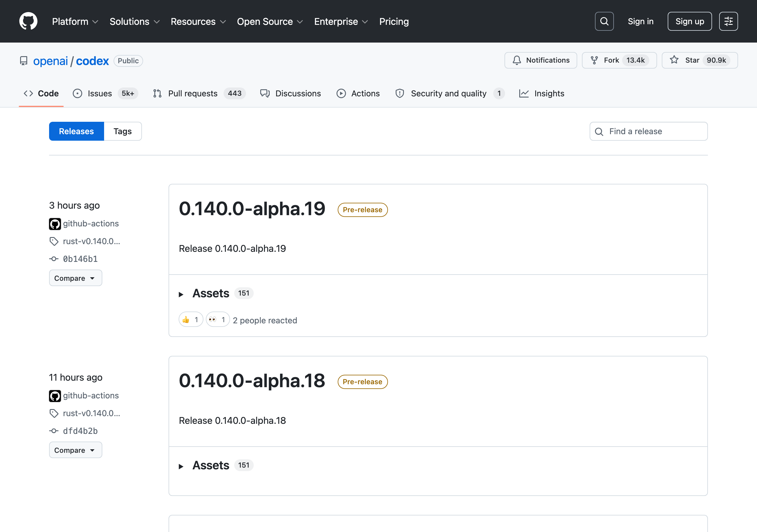Viewport: 757px width, 532px height.
Task: Open the search magnifier button in header
Action: (604, 21)
